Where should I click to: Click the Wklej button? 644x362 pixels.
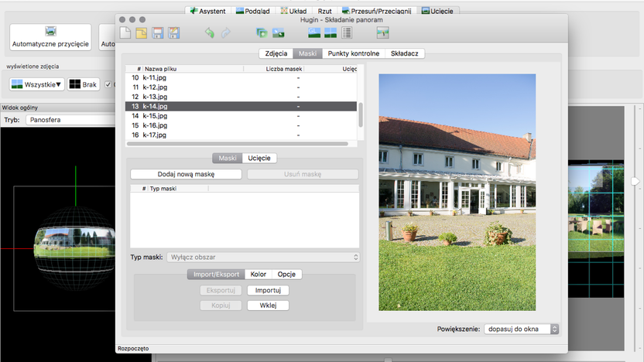268,306
